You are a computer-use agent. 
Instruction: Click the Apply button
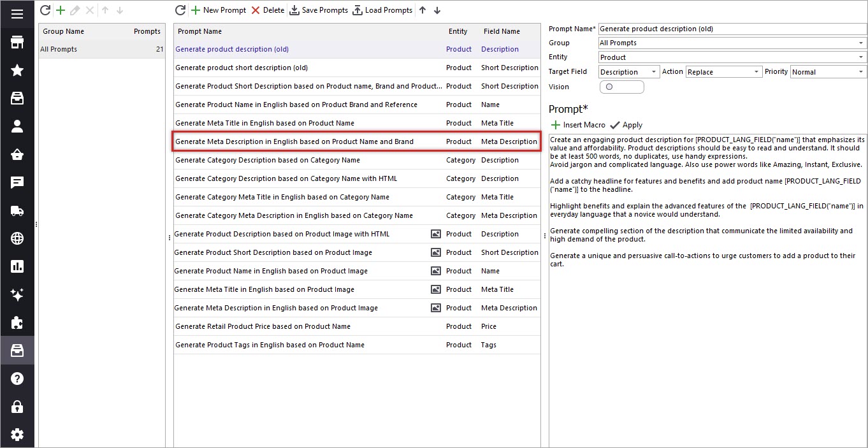[x=626, y=125]
